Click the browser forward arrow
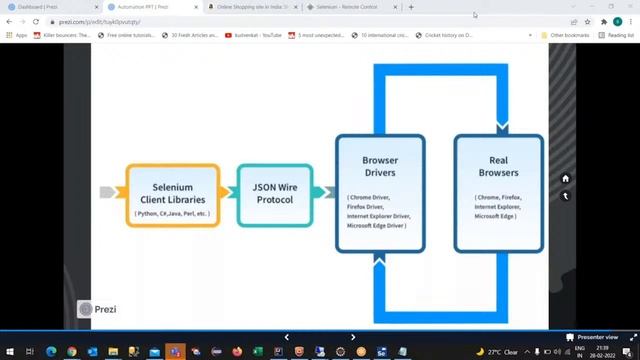Viewport: 640px width, 360px height. coord(22,22)
